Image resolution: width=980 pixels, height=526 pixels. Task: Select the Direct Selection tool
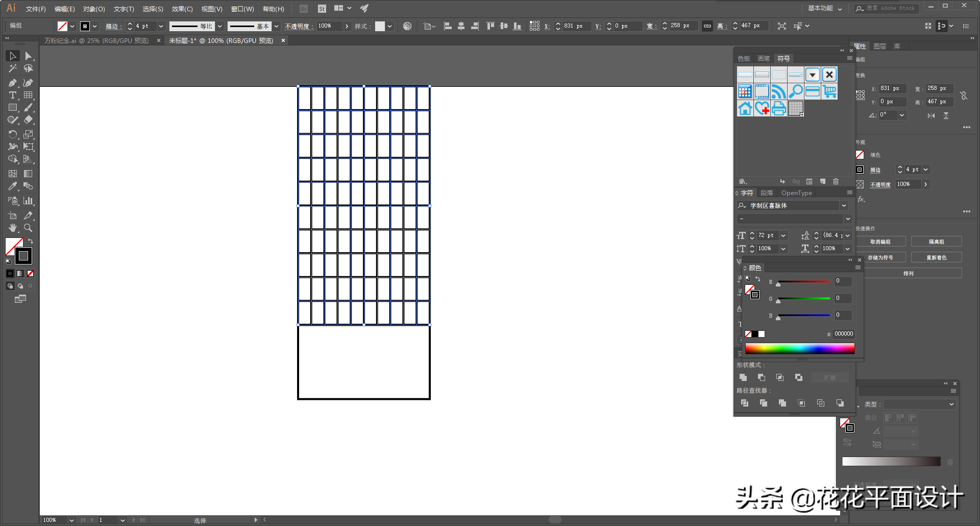29,56
